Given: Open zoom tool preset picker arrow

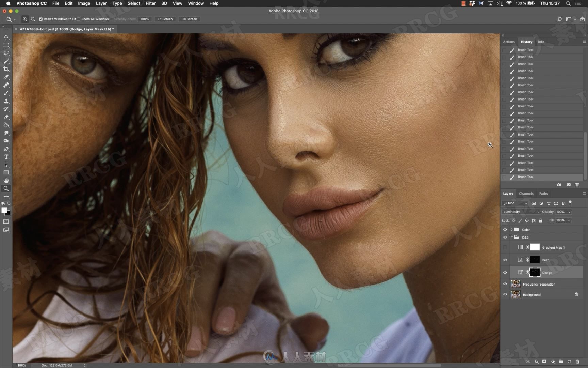Looking at the screenshot, I should [x=15, y=19].
